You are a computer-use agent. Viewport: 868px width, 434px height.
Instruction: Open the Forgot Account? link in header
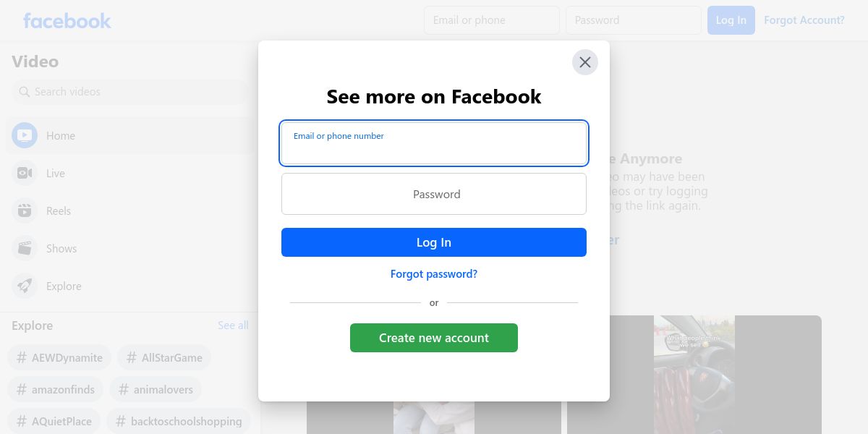(x=804, y=20)
